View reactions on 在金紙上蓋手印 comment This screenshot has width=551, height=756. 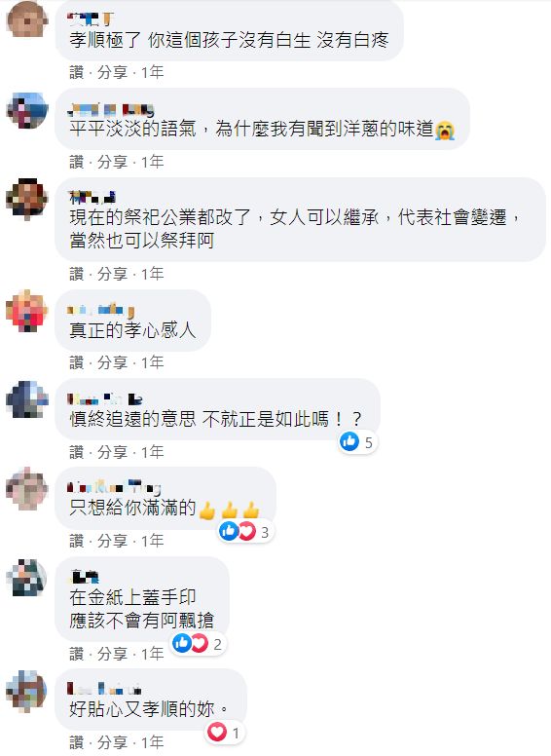tap(199, 644)
